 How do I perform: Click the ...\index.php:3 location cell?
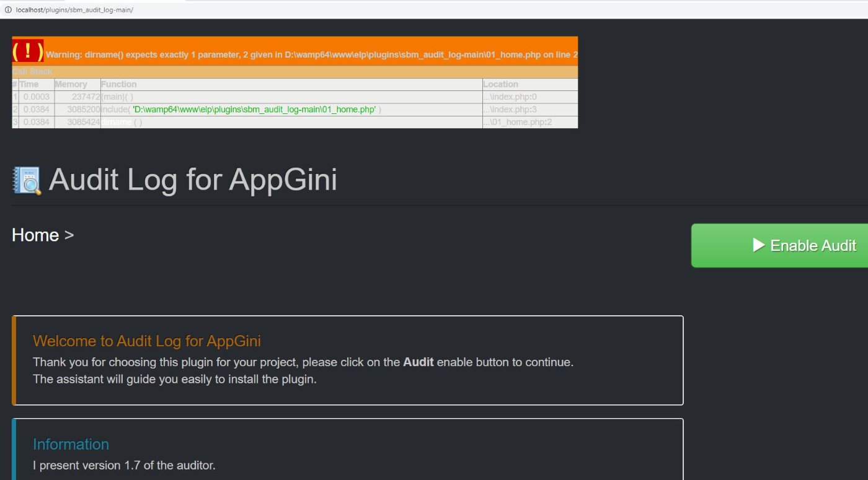point(530,110)
